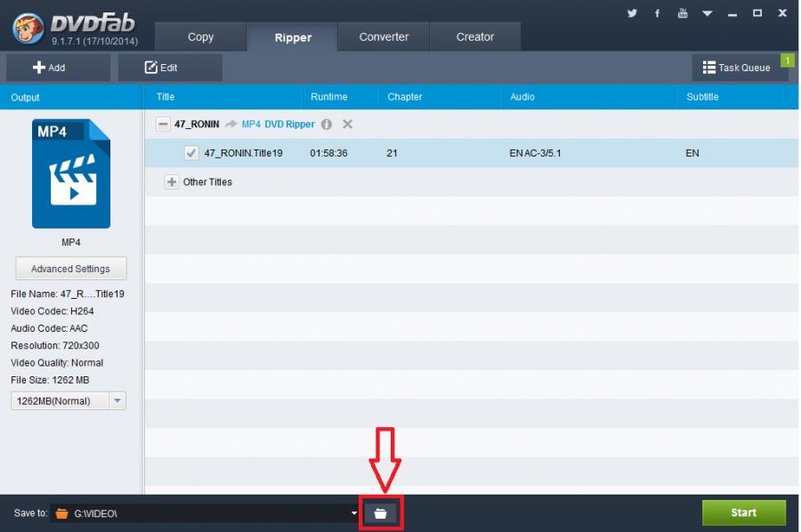Open the Save to path dropdown arrow
This screenshot has height=532, width=801.
354,513
